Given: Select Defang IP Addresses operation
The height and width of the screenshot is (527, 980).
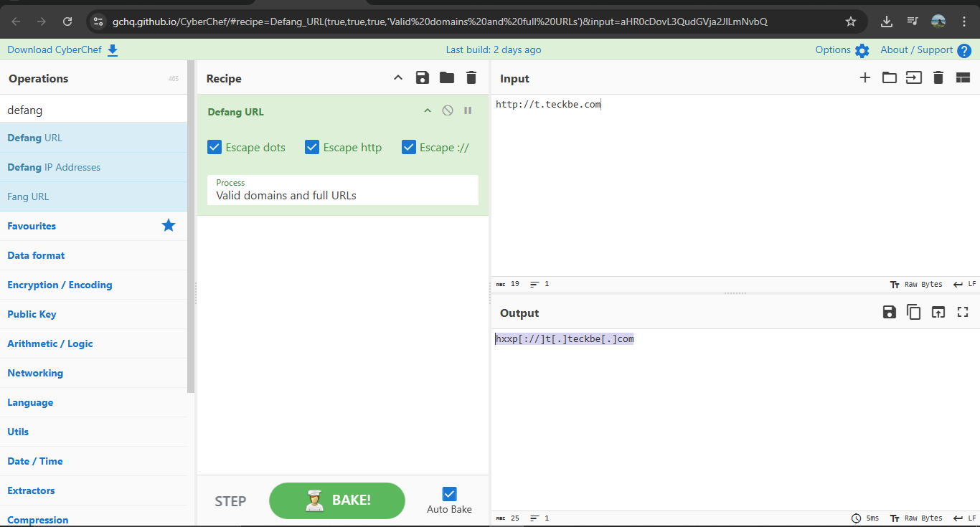Looking at the screenshot, I should click(93, 167).
